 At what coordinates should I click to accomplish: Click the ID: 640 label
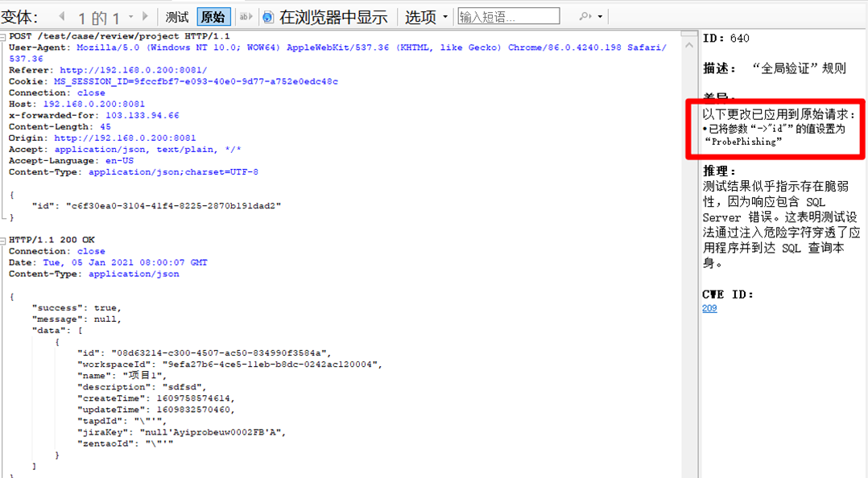725,38
